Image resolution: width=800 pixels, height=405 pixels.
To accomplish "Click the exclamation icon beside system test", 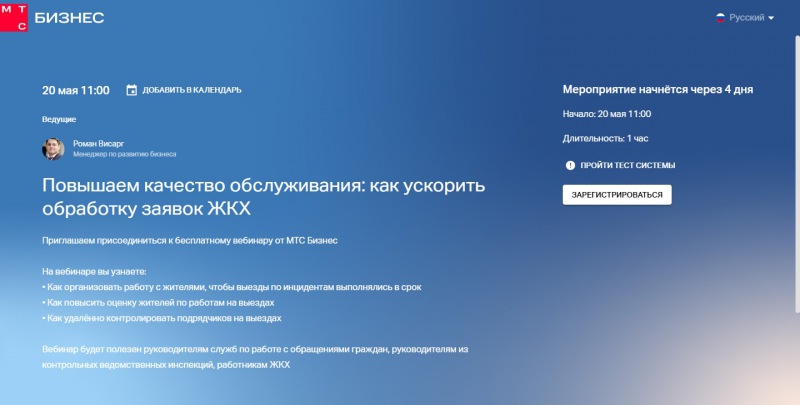I will (570, 165).
